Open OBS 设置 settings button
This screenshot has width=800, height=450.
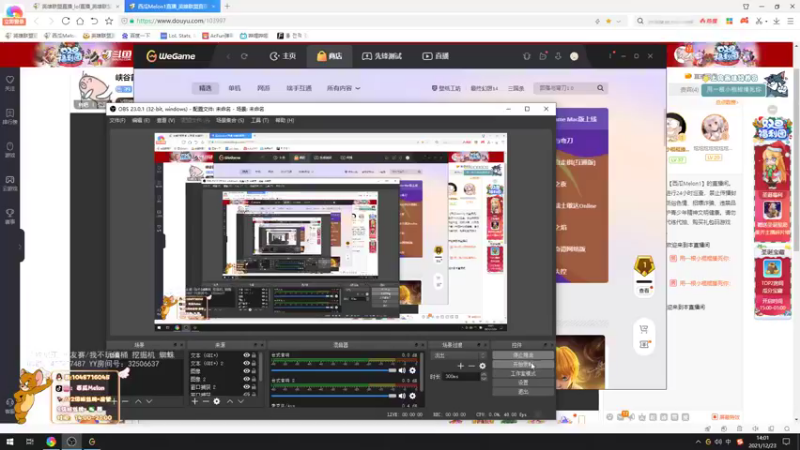(523, 383)
